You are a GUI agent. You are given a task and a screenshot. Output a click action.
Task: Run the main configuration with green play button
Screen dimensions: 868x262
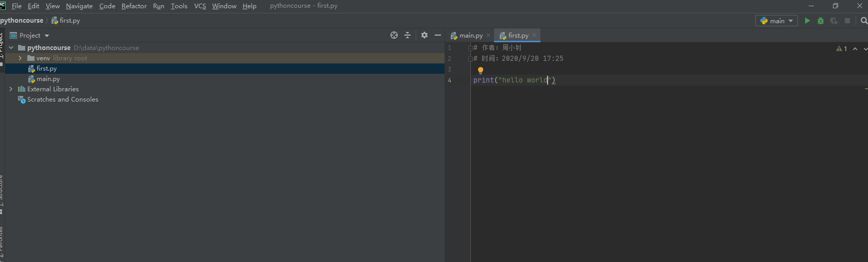click(807, 21)
